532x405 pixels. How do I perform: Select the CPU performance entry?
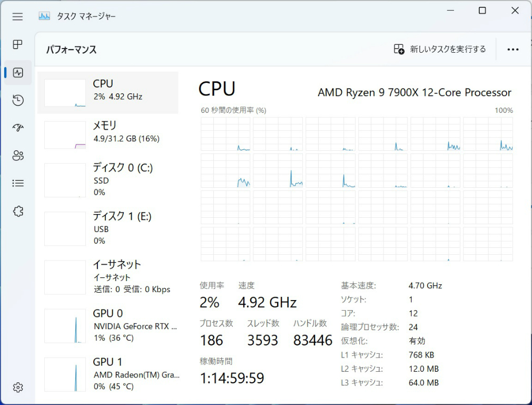tap(108, 93)
